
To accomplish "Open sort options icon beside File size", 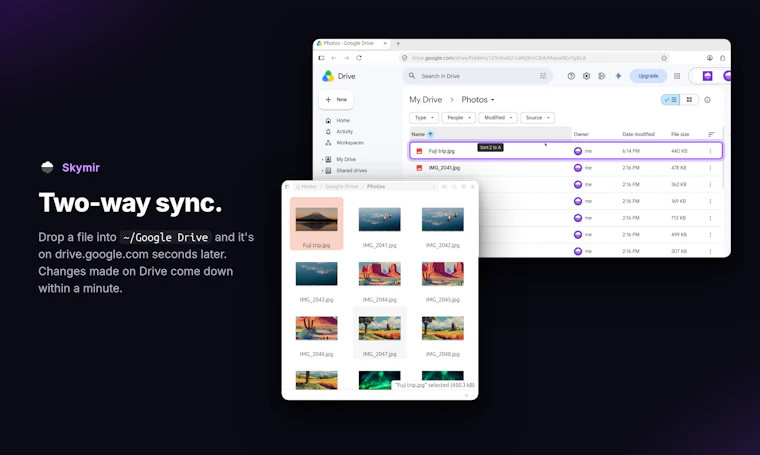I will pyautogui.click(x=711, y=134).
